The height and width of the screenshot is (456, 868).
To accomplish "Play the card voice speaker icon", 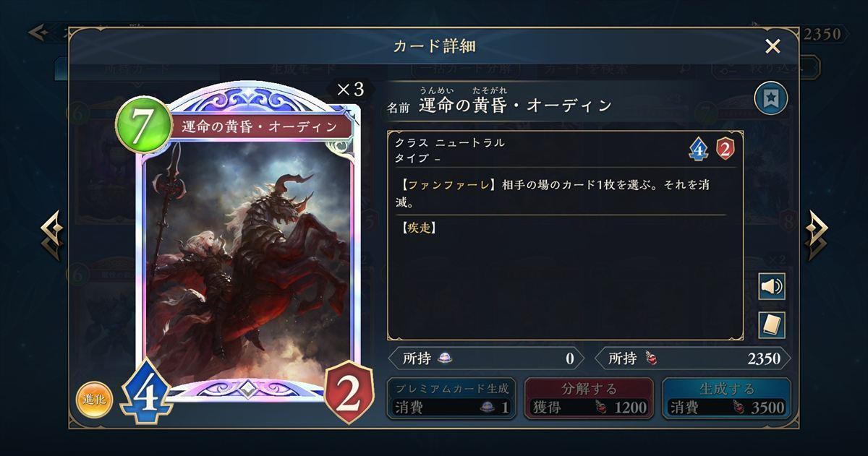I will click(x=772, y=287).
